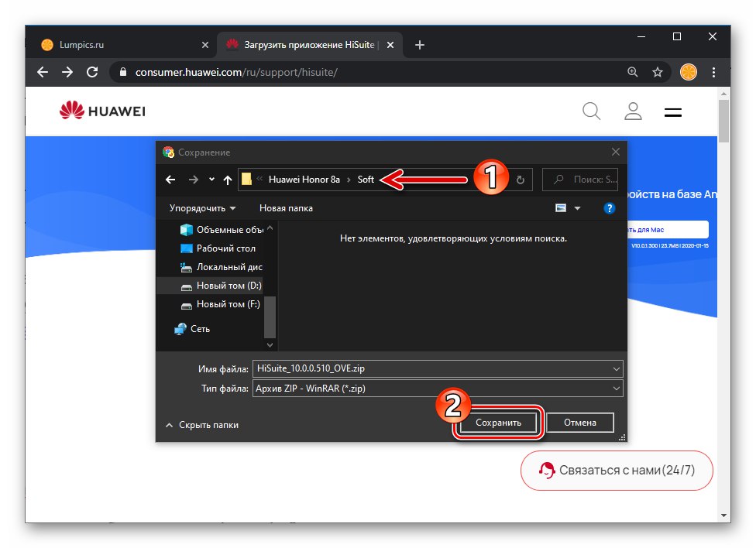Open the Huawei account user icon
Image resolution: width=756 pixels, height=548 pixels.
point(633,111)
